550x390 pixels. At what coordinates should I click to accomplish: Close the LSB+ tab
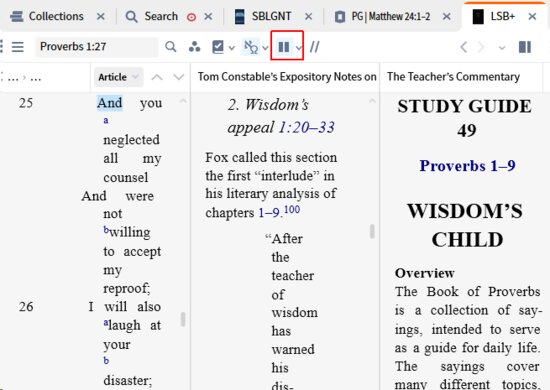coord(532,16)
